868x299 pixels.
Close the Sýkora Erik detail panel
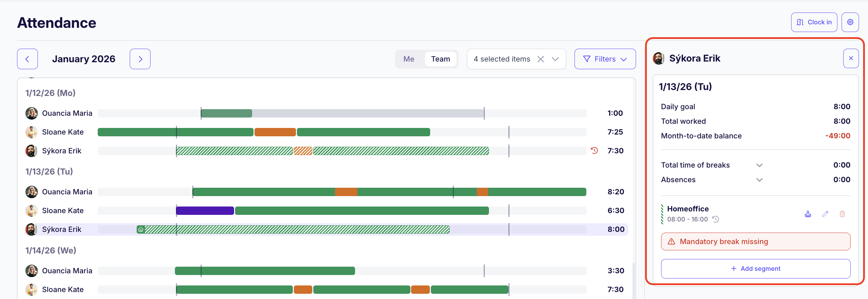[x=851, y=58]
